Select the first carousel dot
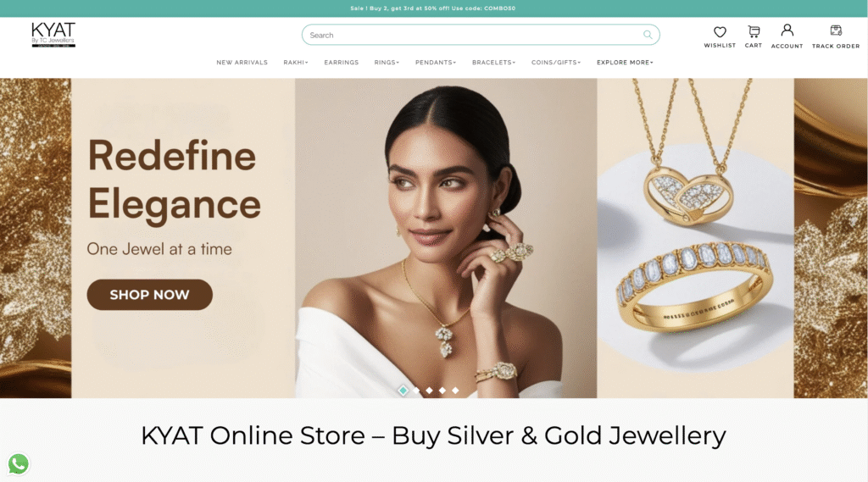The height and width of the screenshot is (482, 868). (x=403, y=391)
